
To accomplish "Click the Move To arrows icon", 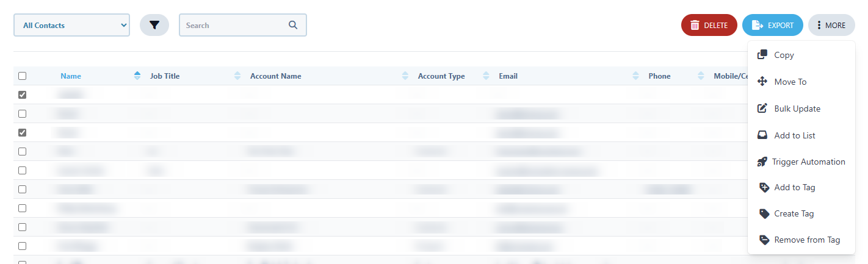I will (762, 82).
